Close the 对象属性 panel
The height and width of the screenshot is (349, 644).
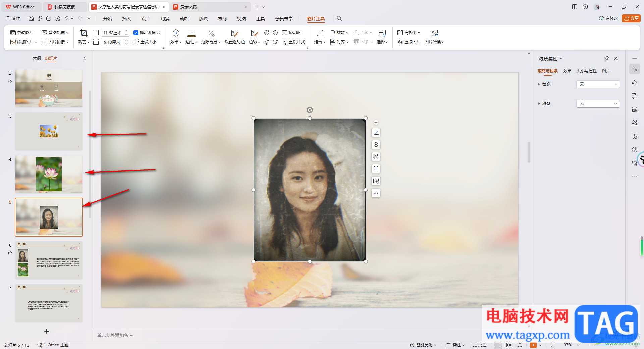click(x=616, y=58)
